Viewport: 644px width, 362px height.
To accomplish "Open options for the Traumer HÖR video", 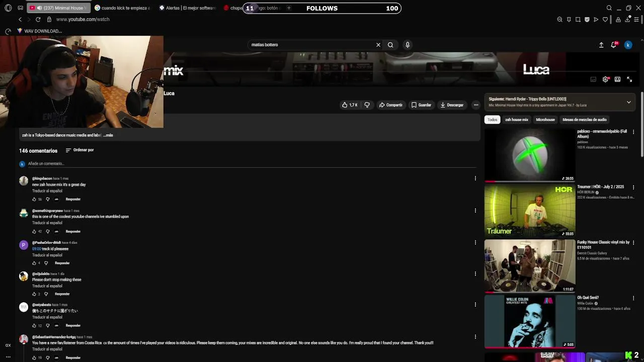I will 633,187.
